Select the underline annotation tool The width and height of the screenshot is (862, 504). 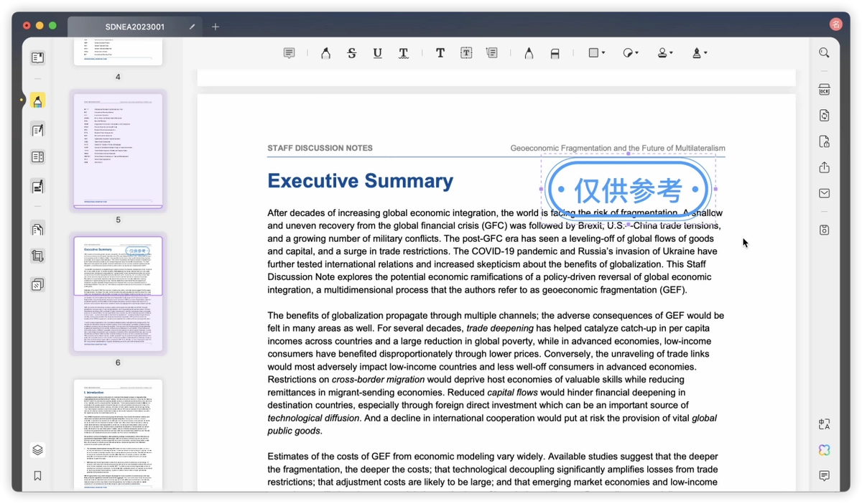pos(377,53)
